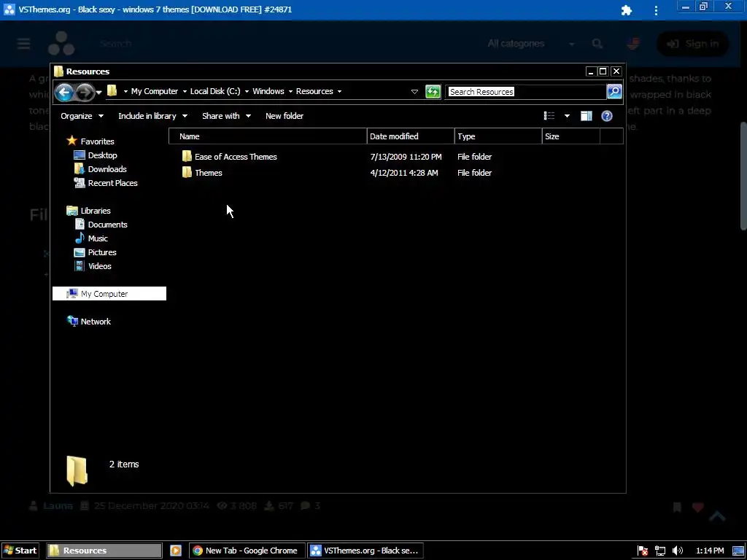Expand the My Computer breadcrumb arrow
Viewport: 747px width, 560px height.
(x=185, y=91)
